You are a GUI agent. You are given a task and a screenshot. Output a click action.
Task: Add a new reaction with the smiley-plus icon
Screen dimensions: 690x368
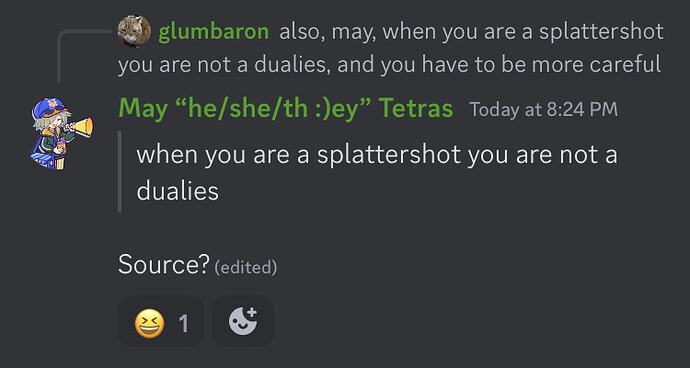[242, 321]
